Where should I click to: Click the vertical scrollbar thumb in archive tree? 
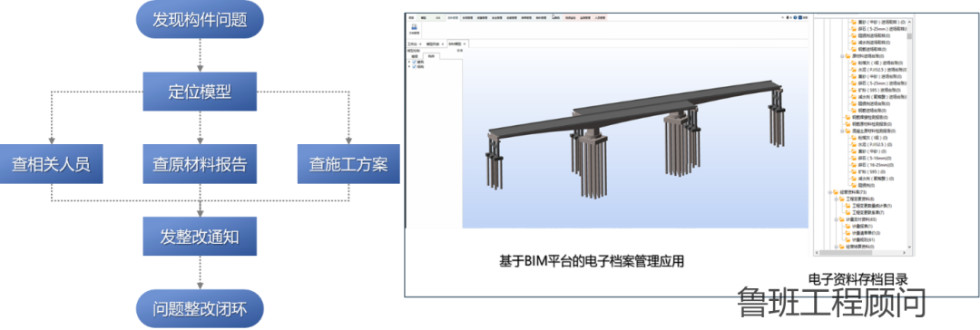click(909, 36)
